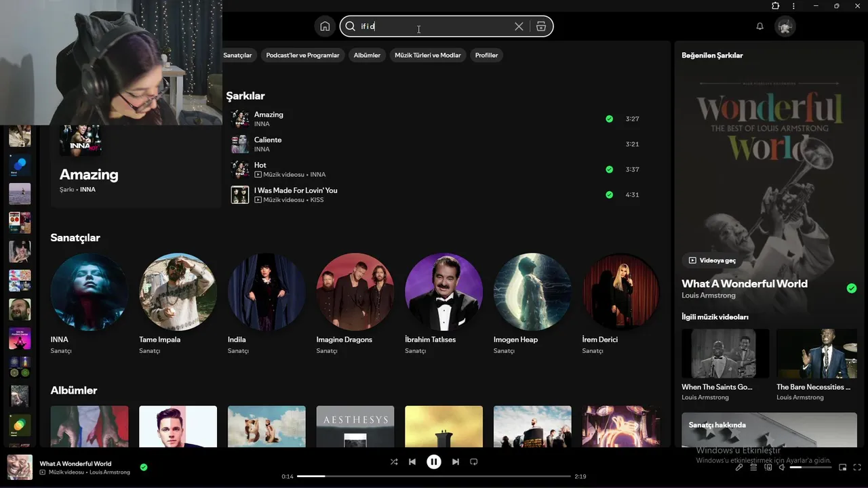Viewport: 868px width, 488px height.
Task: Select the Profiller filter chip
Action: pyautogui.click(x=486, y=55)
